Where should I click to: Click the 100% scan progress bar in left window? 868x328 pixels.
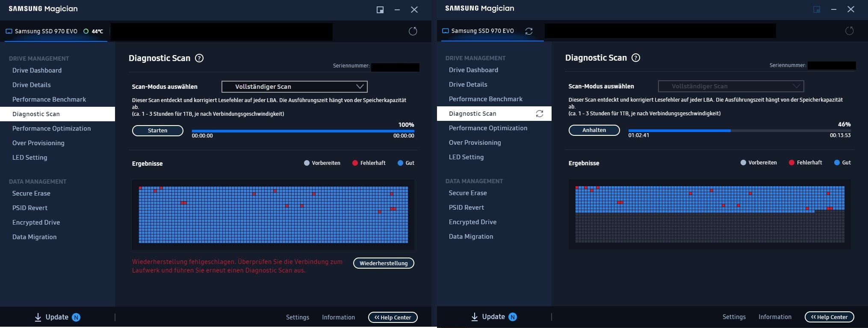click(303, 131)
